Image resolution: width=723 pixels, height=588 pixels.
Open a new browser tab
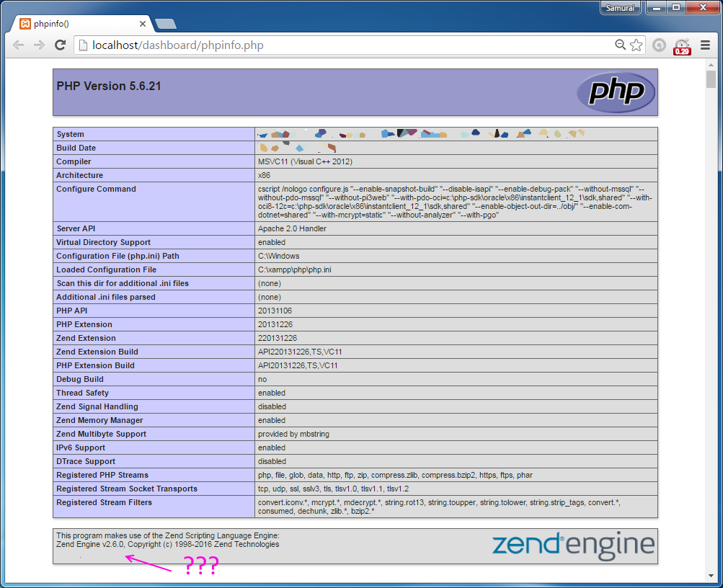coord(166,24)
